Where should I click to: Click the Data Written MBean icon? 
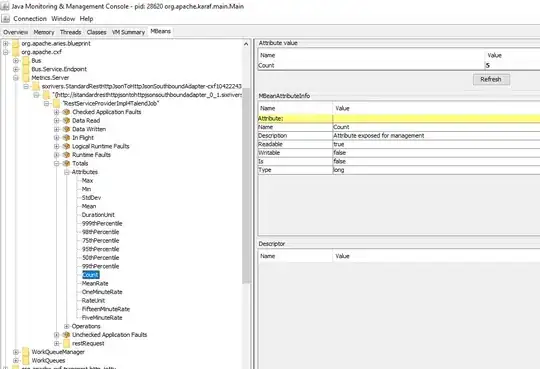pyautogui.click(x=66, y=129)
